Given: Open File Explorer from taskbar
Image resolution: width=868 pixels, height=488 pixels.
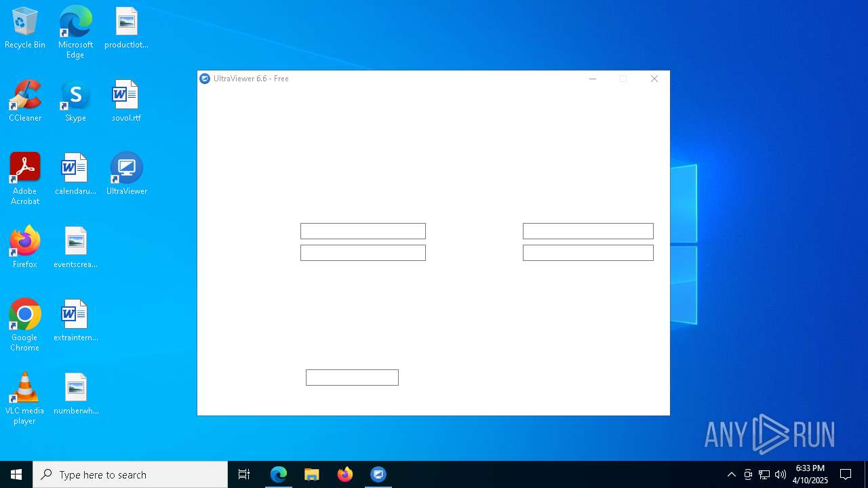Looking at the screenshot, I should (x=312, y=474).
